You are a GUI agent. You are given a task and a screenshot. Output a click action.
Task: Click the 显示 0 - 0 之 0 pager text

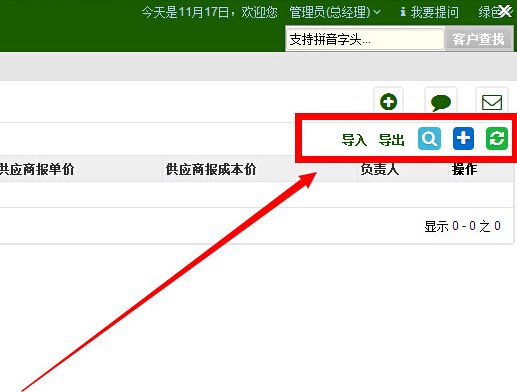tap(462, 226)
